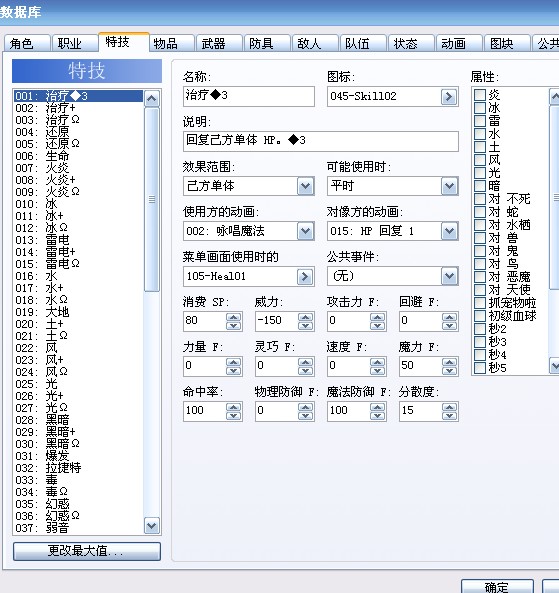Viewport: 559px width, 593px height.
Task: Open the 武器 tab
Action: click(219, 43)
